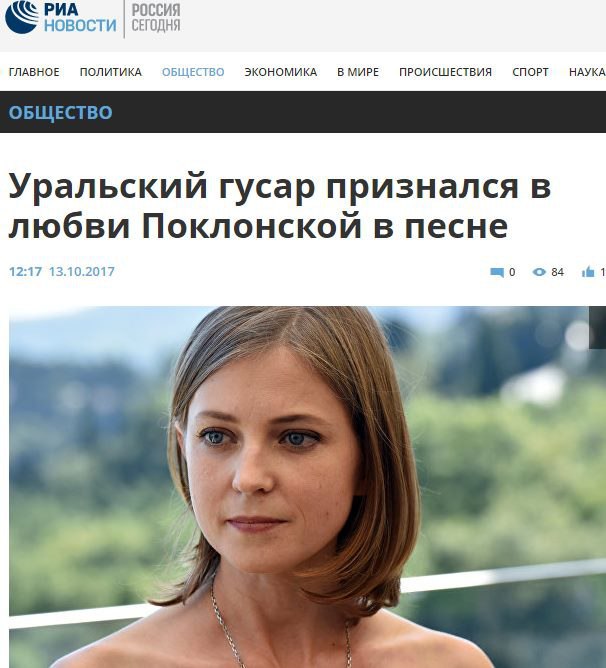606x668 pixels.
Task: Open the Главное menu section
Action: click(34, 72)
